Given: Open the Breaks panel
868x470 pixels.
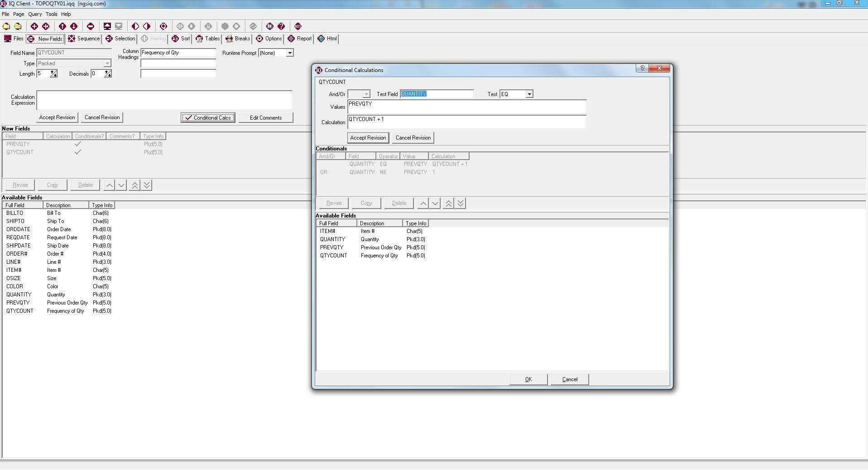Looking at the screenshot, I should tap(237, 39).
